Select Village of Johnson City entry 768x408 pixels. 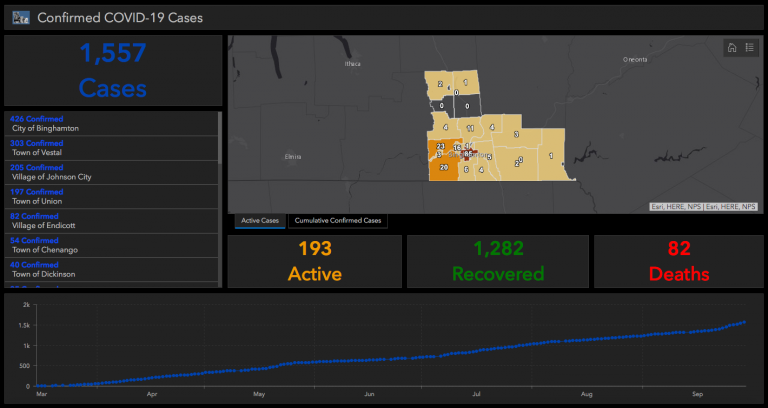click(x=112, y=172)
